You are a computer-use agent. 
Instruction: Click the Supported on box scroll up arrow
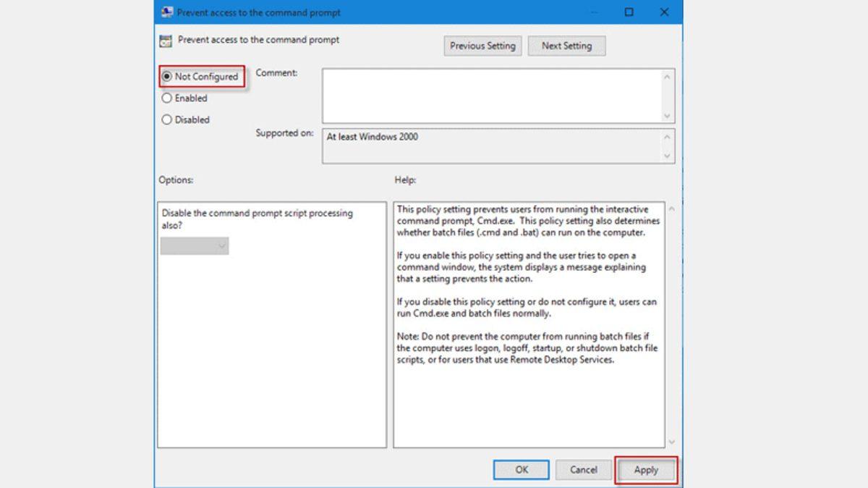(667, 138)
